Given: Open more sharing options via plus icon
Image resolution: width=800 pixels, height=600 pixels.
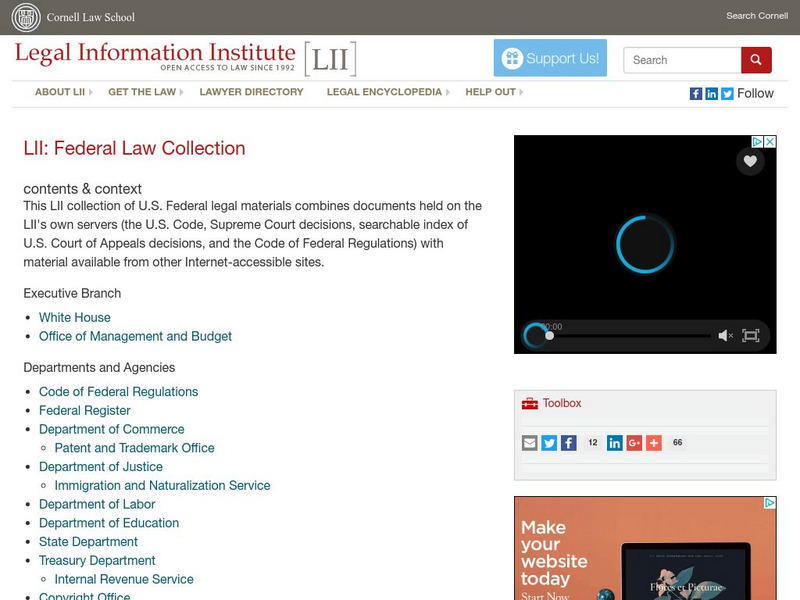Looking at the screenshot, I should point(652,442).
